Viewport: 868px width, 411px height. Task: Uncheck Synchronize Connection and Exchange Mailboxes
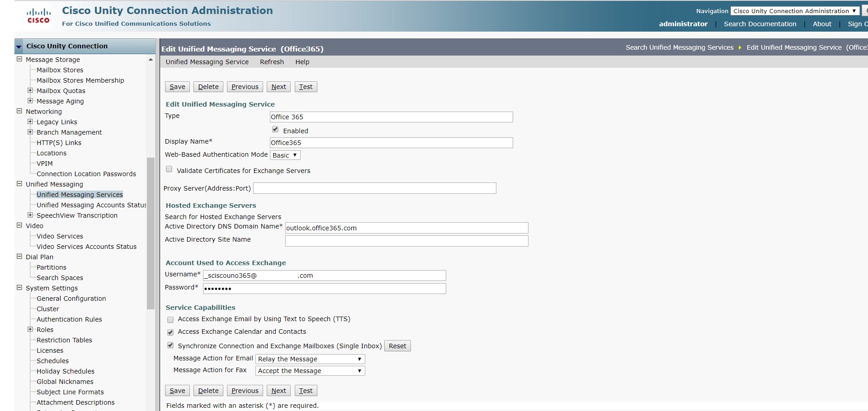(170, 346)
